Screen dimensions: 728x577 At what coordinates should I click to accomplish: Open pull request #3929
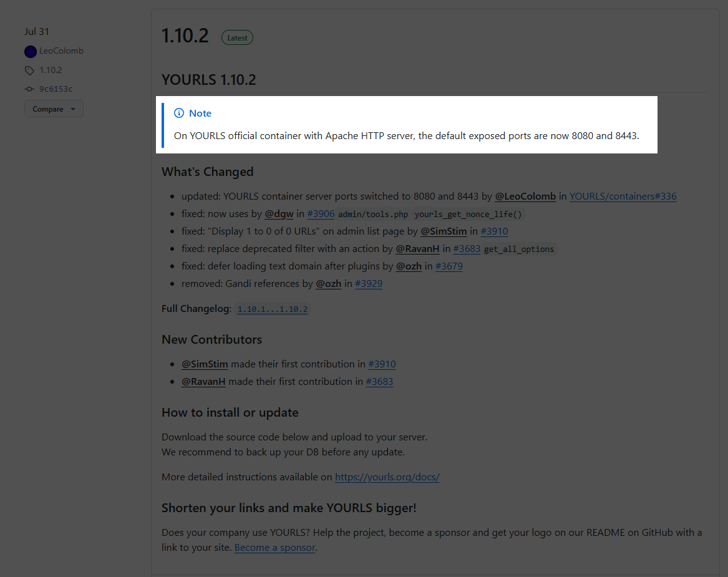(369, 284)
